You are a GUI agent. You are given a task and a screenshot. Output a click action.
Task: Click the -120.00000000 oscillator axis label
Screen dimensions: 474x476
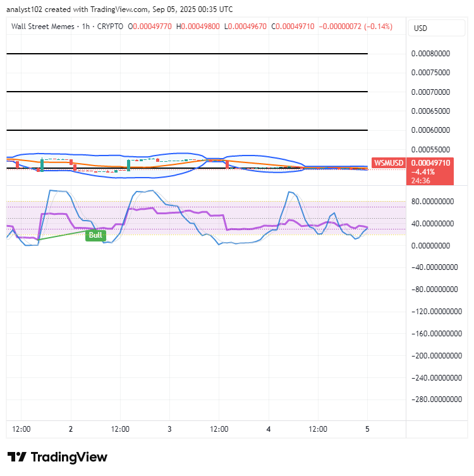tap(436, 312)
